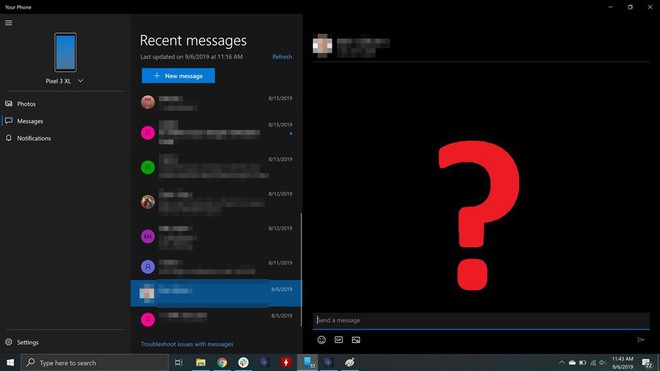Attach an image to the message
660x371 pixels.
pos(356,340)
